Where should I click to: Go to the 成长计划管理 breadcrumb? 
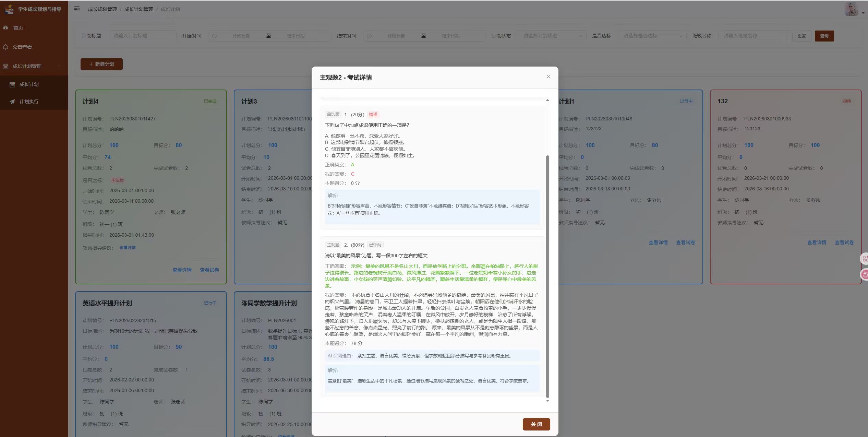138,9
